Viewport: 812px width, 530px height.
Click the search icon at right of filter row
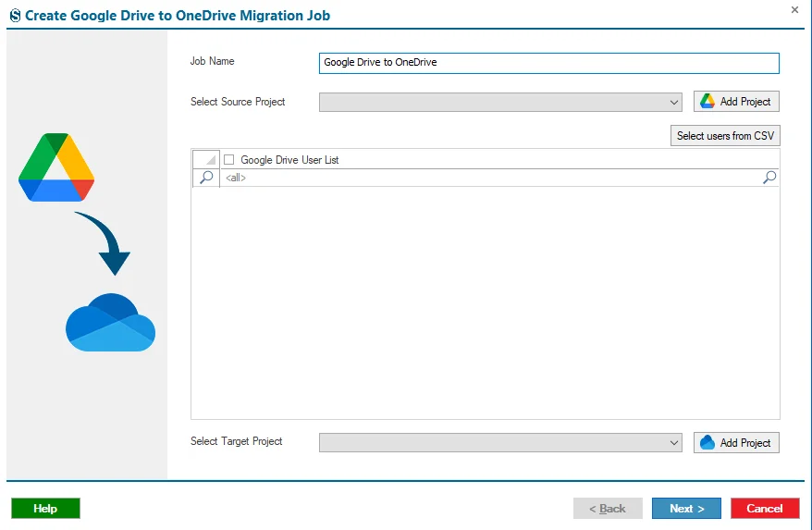point(769,178)
